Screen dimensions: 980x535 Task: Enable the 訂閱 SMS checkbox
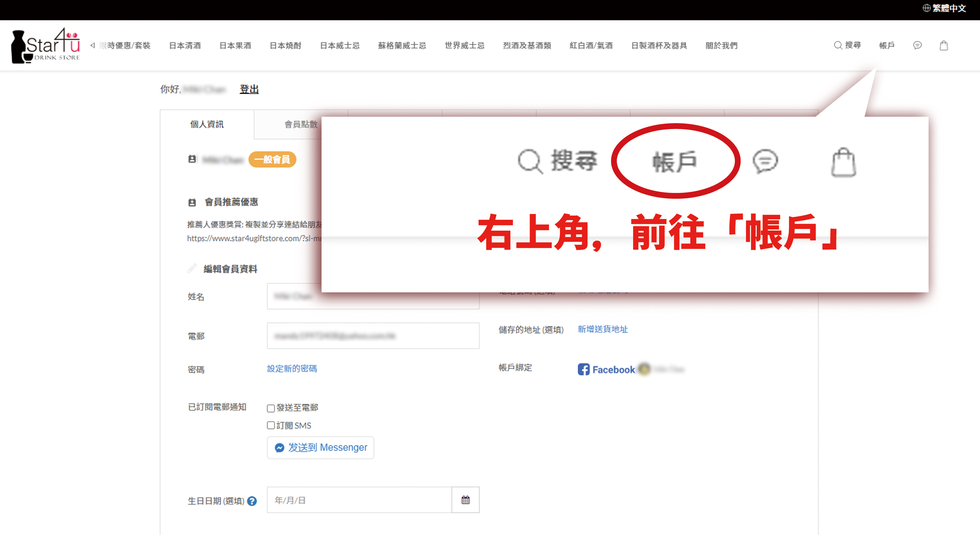[x=271, y=425]
